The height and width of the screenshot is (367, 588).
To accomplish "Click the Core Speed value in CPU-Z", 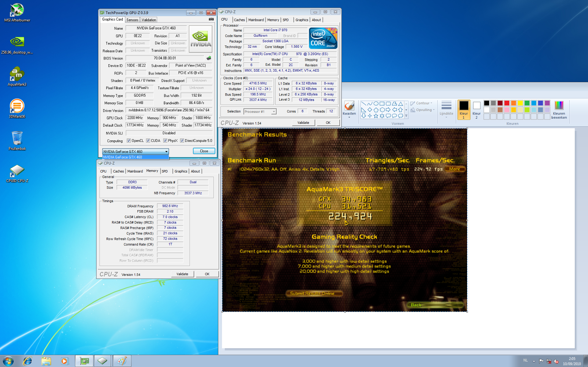I will point(258,83).
